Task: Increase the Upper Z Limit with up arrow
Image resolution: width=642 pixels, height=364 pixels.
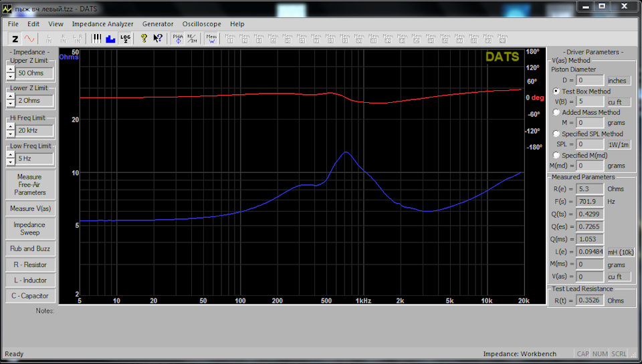Action: coord(11,70)
